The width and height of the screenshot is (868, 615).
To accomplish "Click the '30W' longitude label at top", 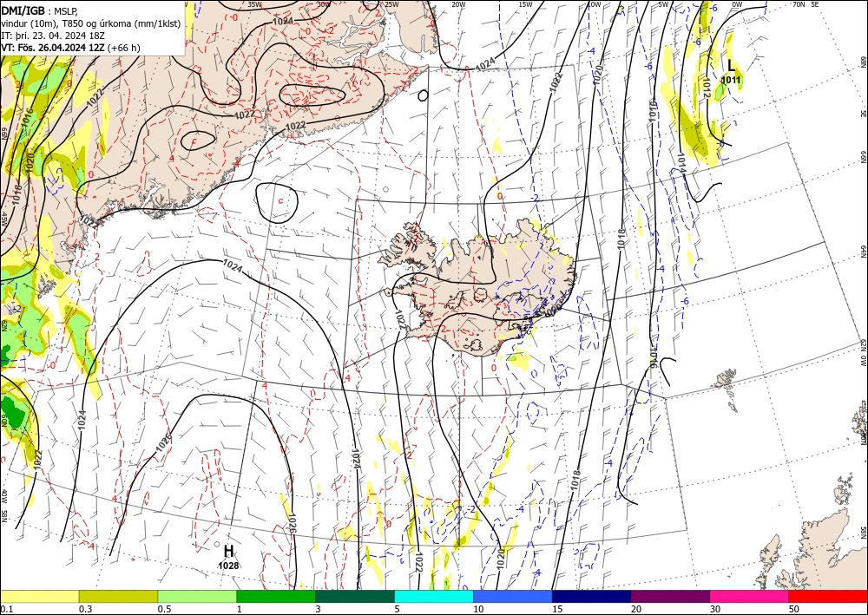I will tap(323, 4).
